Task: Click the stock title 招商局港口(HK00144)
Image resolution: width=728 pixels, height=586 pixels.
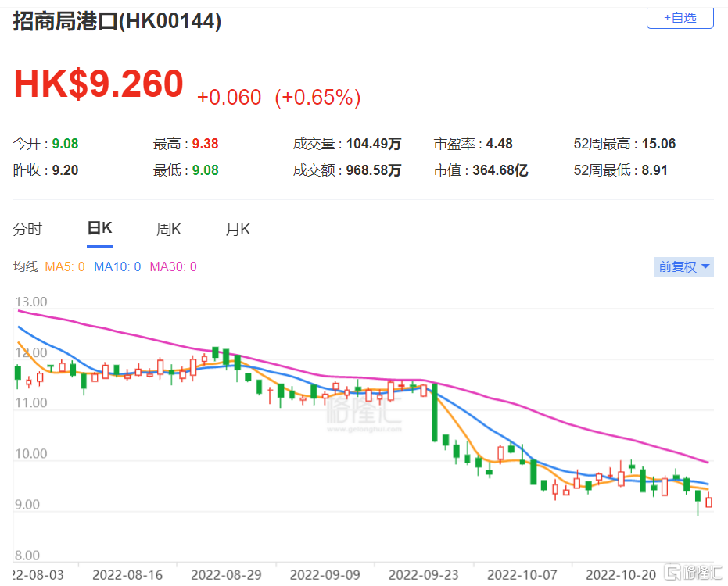Action: pyautogui.click(x=117, y=21)
